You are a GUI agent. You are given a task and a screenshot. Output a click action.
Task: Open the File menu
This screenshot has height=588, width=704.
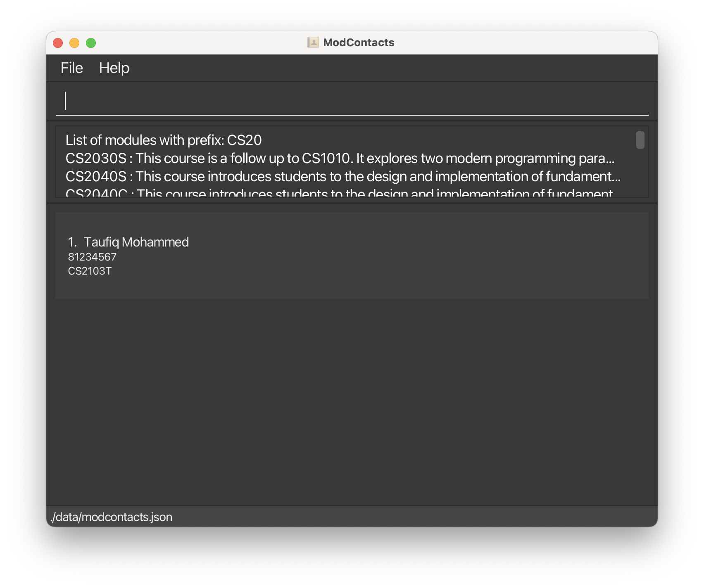click(x=71, y=67)
